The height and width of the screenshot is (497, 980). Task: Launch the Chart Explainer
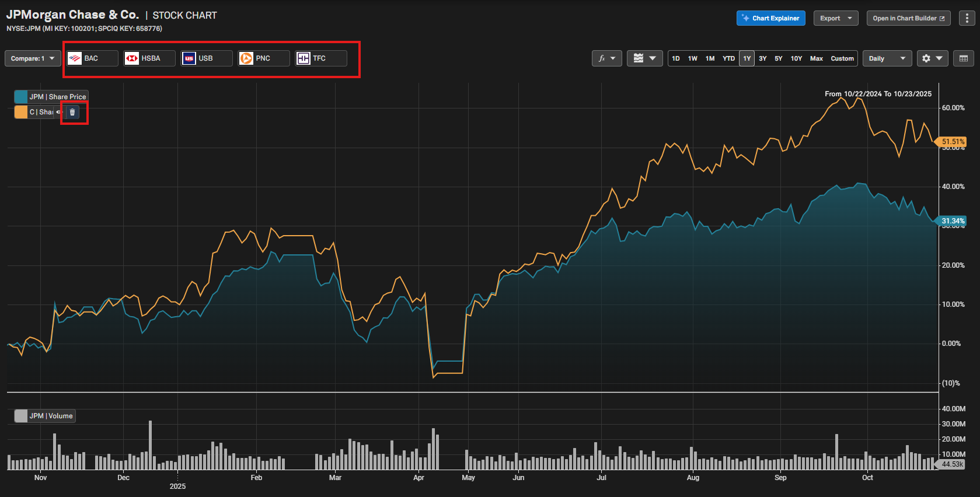coord(771,18)
